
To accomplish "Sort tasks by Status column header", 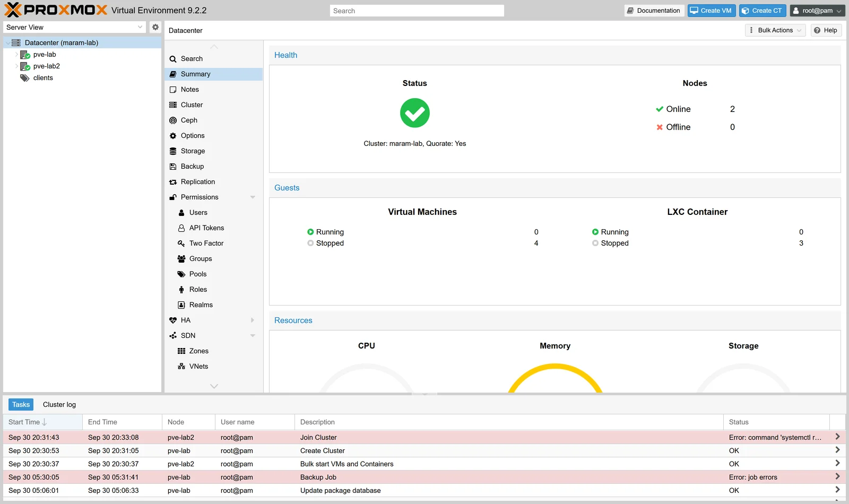I will 776,422.
